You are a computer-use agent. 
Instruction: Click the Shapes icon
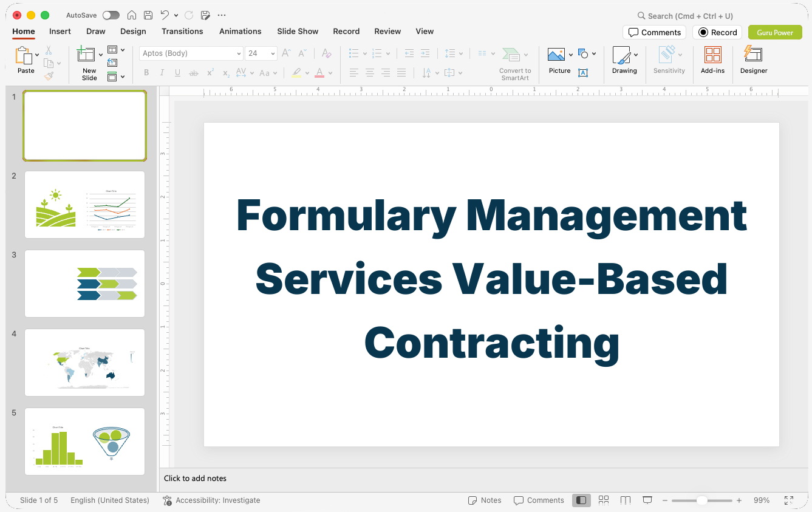coord(583,54)
